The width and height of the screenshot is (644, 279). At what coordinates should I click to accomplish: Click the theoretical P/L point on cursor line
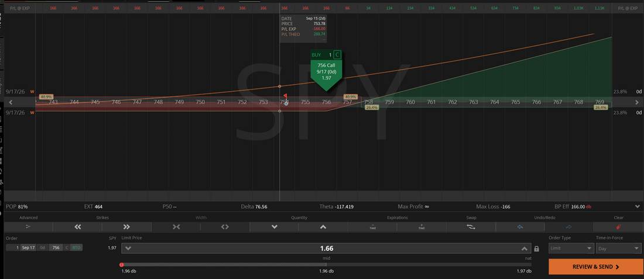[280, 86]
